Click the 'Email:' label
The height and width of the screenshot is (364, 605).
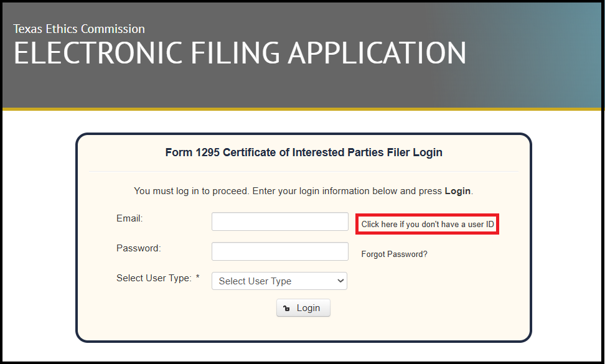click(129, 218)
